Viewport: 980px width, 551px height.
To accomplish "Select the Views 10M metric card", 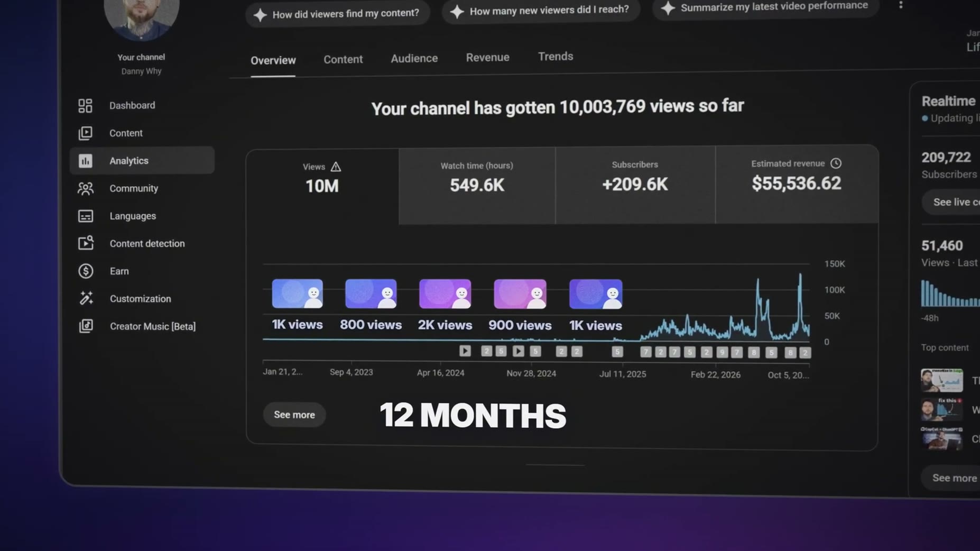I will click(x=322, y=186).
